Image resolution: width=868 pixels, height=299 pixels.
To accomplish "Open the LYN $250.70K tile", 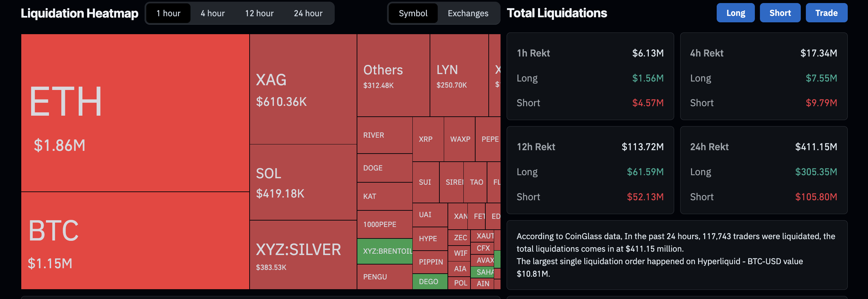I will click(459, 75).
